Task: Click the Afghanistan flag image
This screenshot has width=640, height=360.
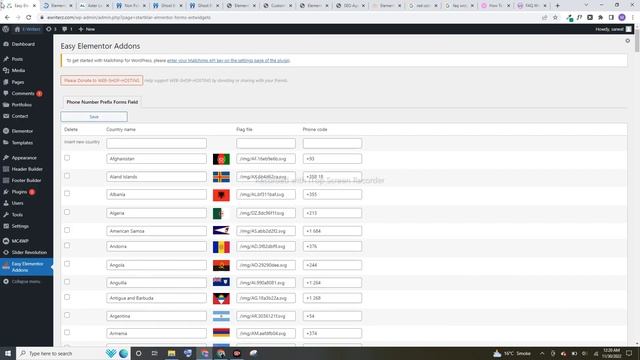Action: [221, 159]
